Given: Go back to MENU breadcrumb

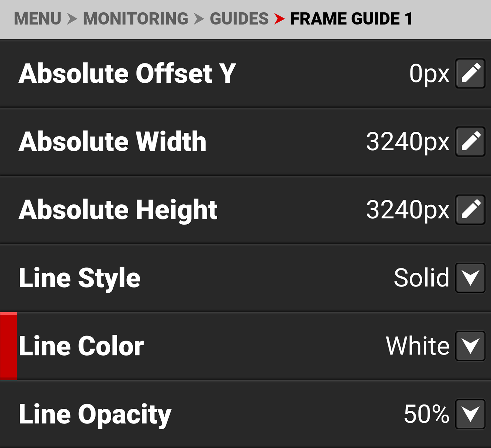Looking at the screenshot, I should (37, 19).
